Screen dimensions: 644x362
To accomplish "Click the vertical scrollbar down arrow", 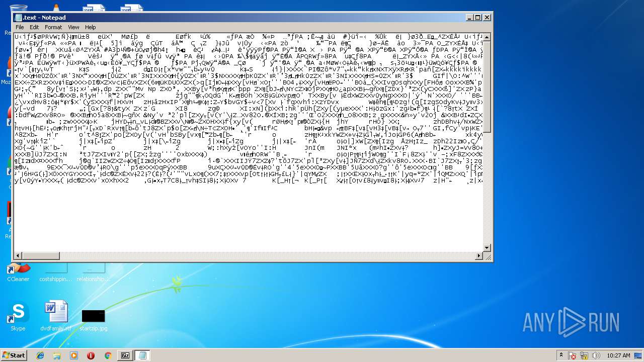I will (x=487, y=248).
